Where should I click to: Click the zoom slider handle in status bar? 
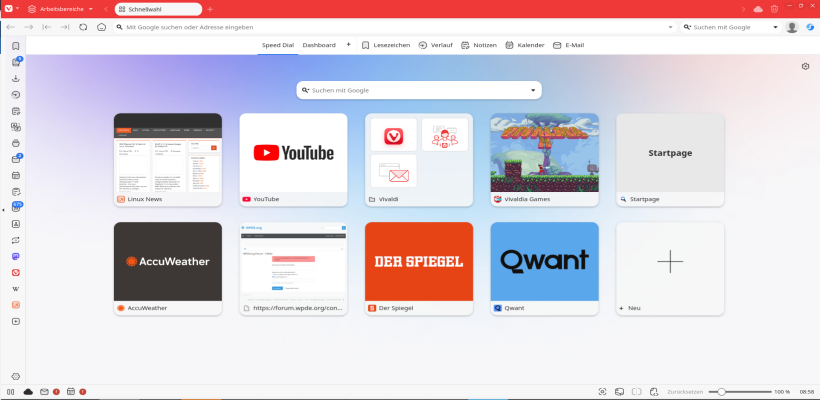point(721,392)
